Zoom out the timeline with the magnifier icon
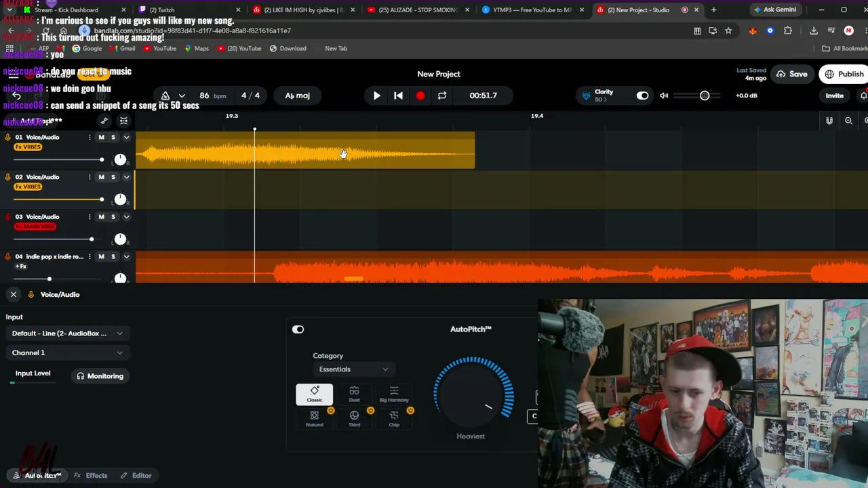The width and height of the screenshot is (868, 488). (x=848, y=121)
